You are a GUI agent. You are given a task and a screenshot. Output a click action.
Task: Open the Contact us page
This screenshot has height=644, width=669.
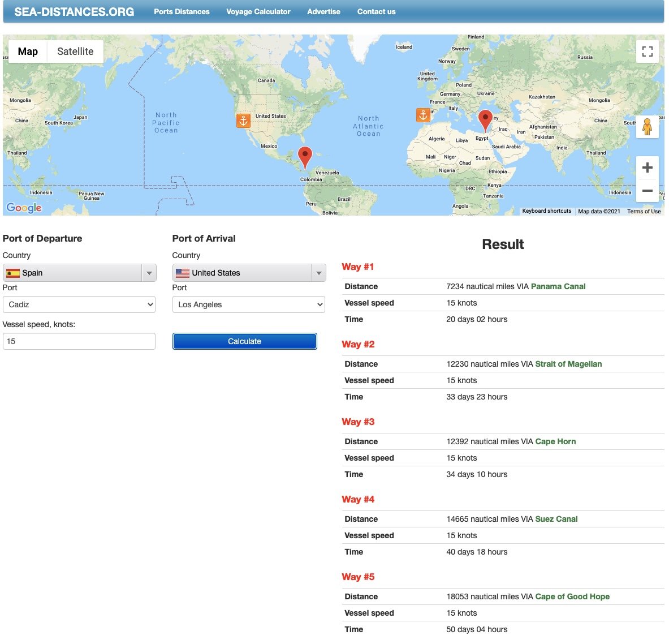coord(376,11)
